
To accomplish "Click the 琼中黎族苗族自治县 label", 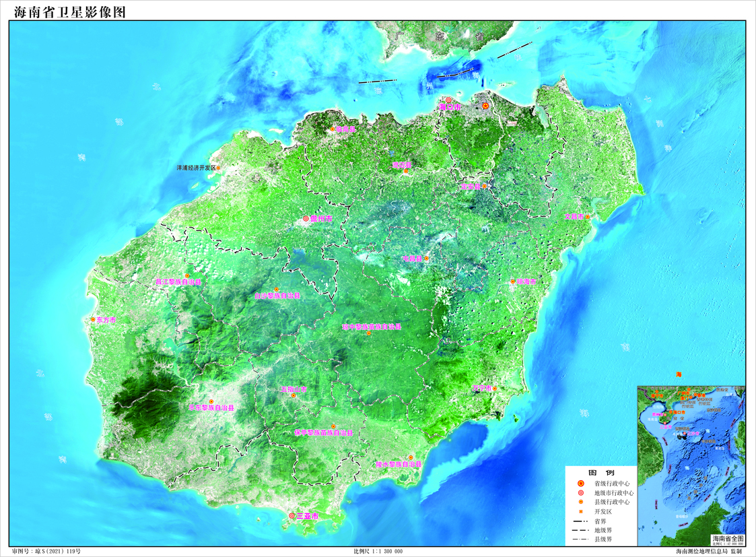I will pos(372,327).
